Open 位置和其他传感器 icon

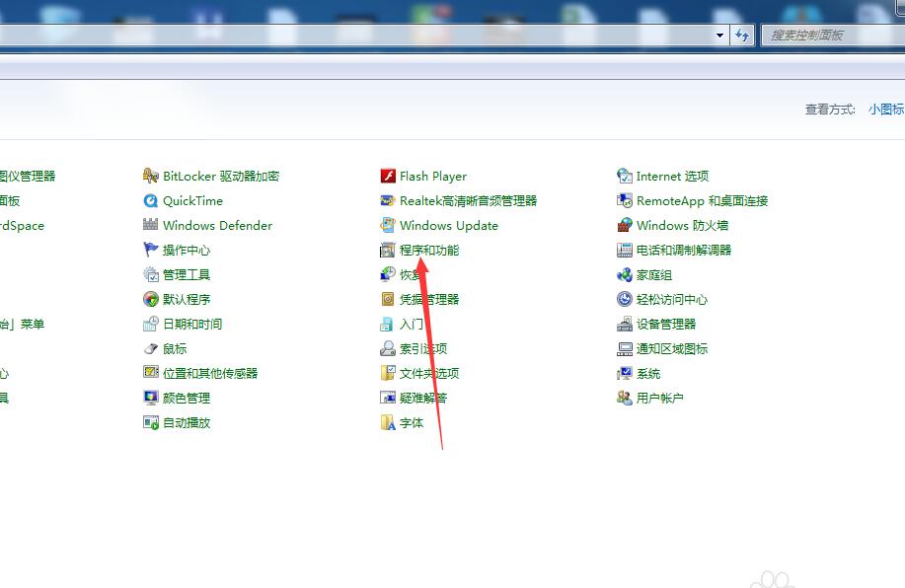[x=151, y=373]
